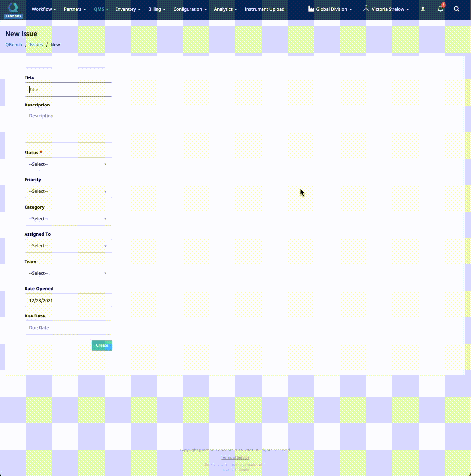Screen dimensions: 471x476
Task: Open the Partners menu
Action: [75, 9]
